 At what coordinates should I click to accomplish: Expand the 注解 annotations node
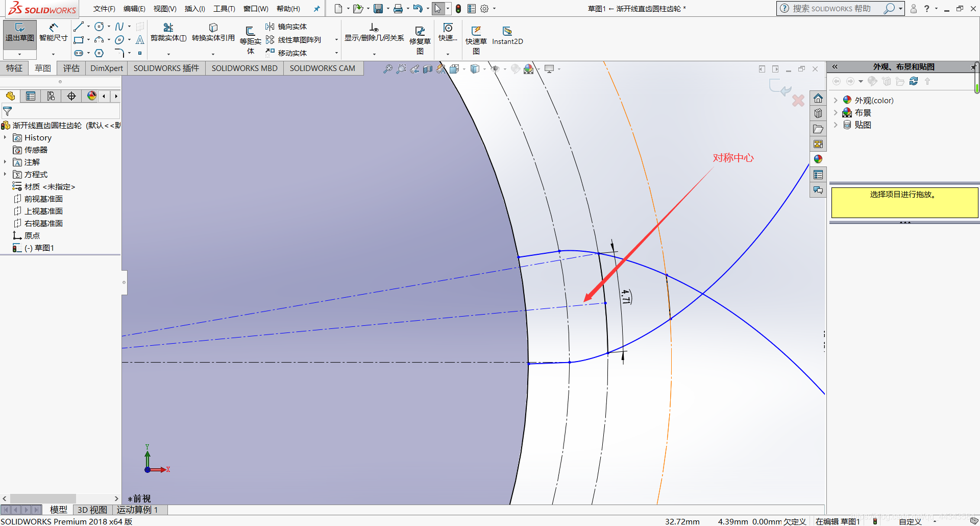click(5, 162)
